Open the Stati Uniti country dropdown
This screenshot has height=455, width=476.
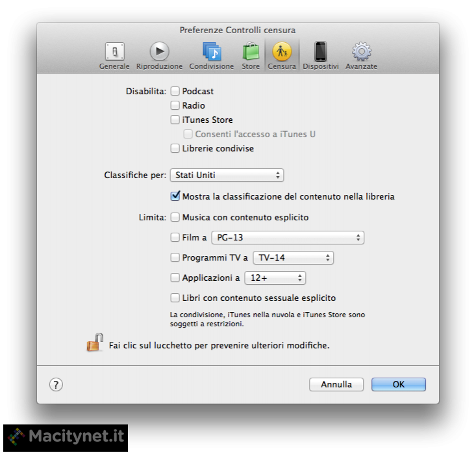[227, 175]
